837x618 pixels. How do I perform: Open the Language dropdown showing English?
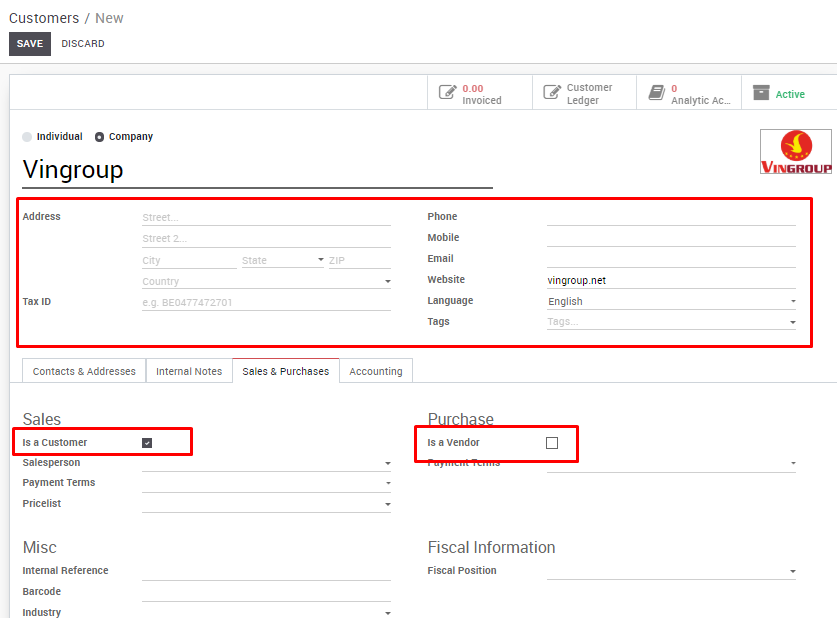[x=671, y=302]
